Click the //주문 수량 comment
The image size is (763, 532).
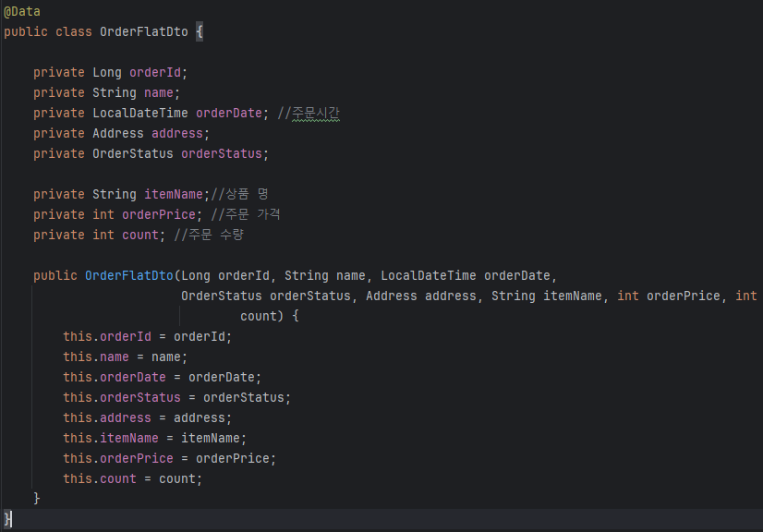[x=209, y=236]
